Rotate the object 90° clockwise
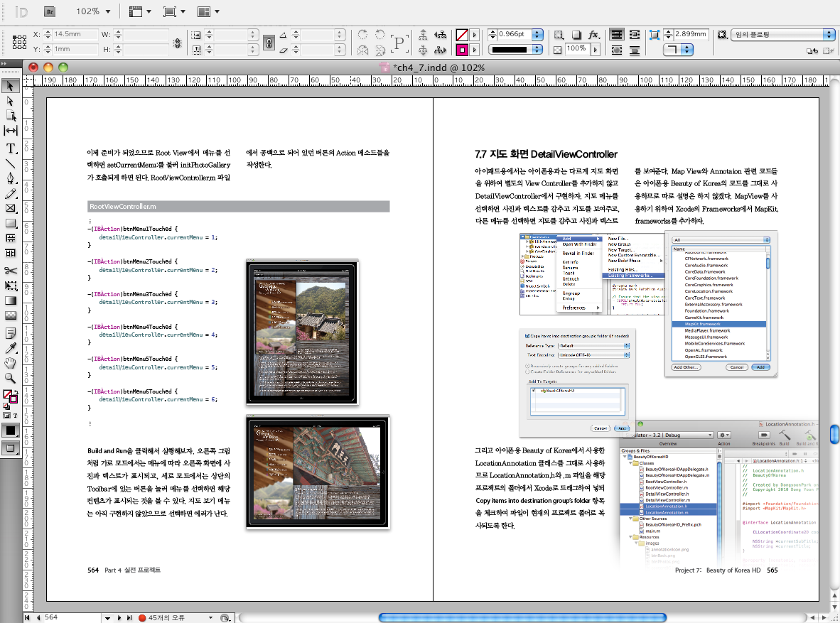 363,34
